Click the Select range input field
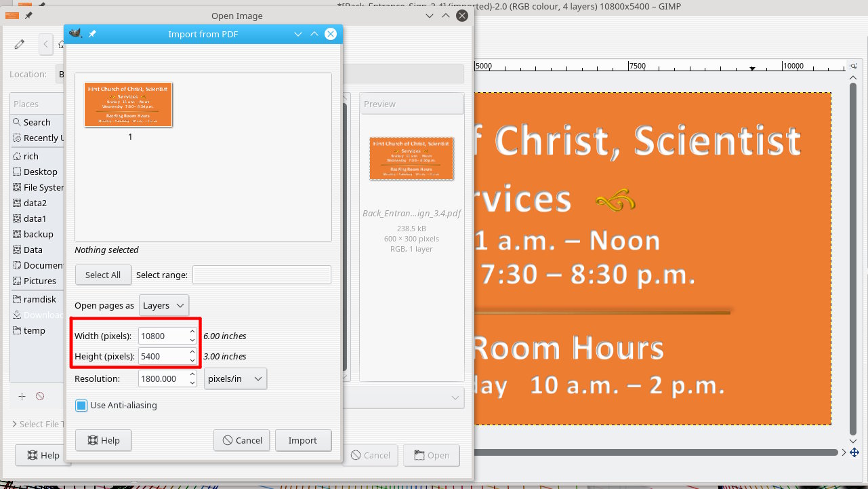The image size is (868, 489). [262, 275]
